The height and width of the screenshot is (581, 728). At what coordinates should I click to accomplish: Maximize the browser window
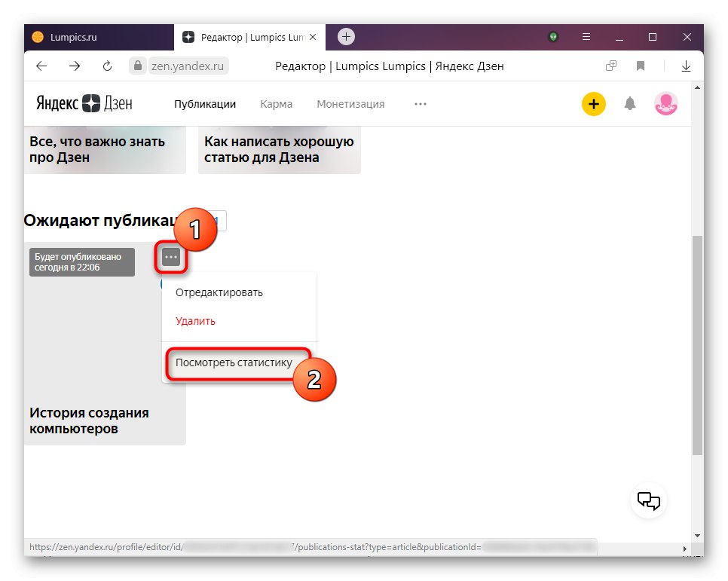tap(653, 37)
